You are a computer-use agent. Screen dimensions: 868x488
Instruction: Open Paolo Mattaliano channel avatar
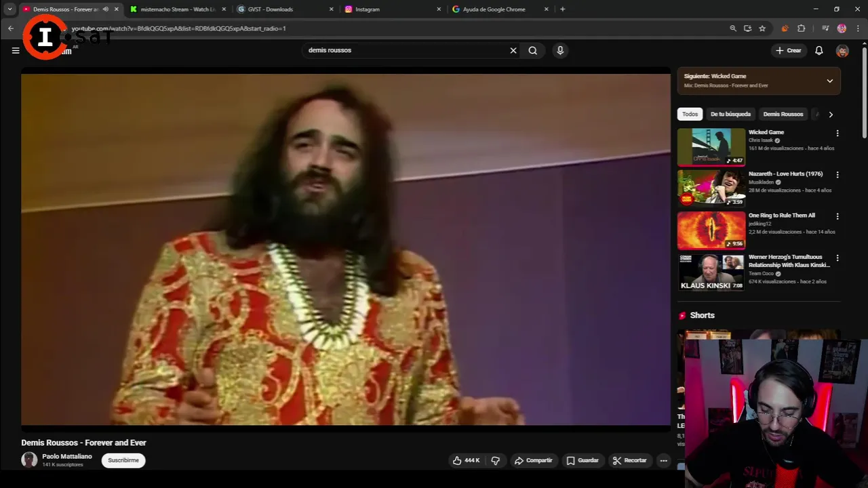click(29, 460)
